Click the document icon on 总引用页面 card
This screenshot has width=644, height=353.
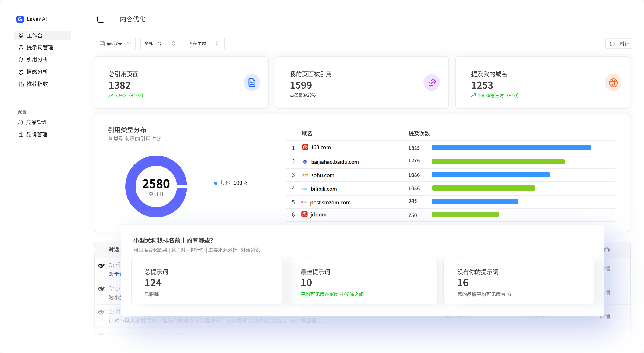(252, 82)
